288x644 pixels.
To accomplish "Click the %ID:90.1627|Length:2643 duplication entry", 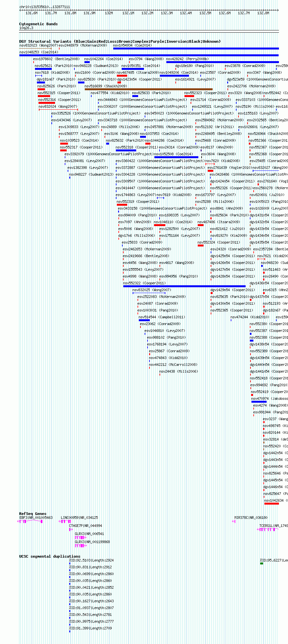I will coord(91,601).
